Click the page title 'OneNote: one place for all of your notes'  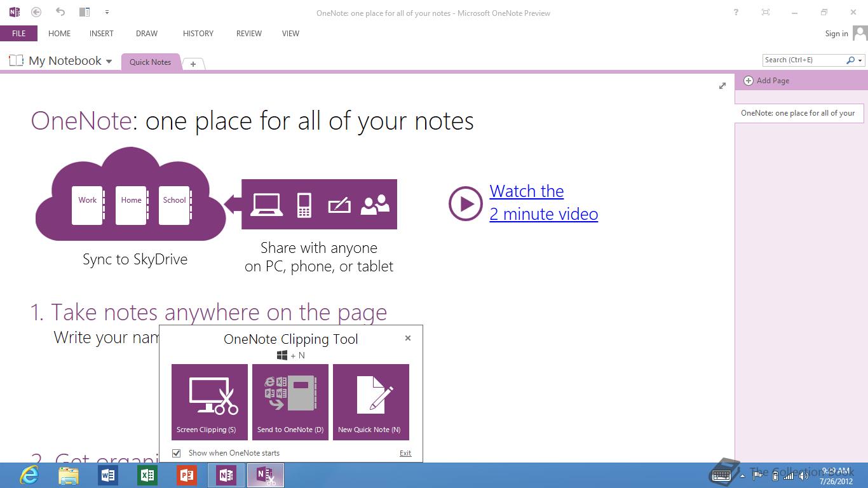[x=252, y=121]
